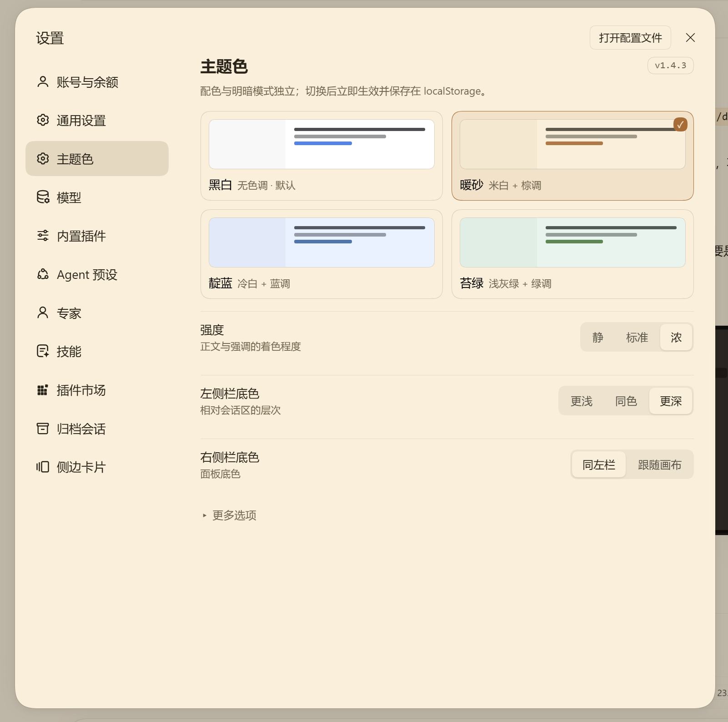Select the 暖砂 theme preview thumbnail
The image size is (728, 722).
coord(572,144)
